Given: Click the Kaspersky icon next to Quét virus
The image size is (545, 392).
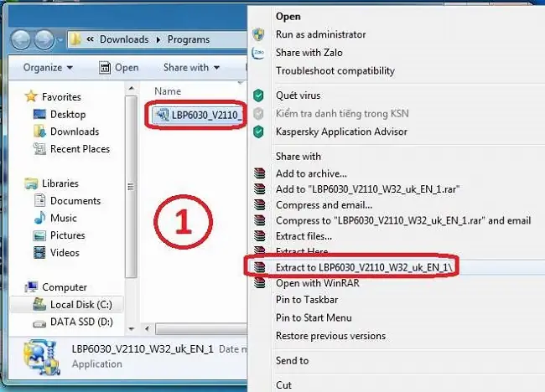Looking at the screenshot, I should coord(258,95).
